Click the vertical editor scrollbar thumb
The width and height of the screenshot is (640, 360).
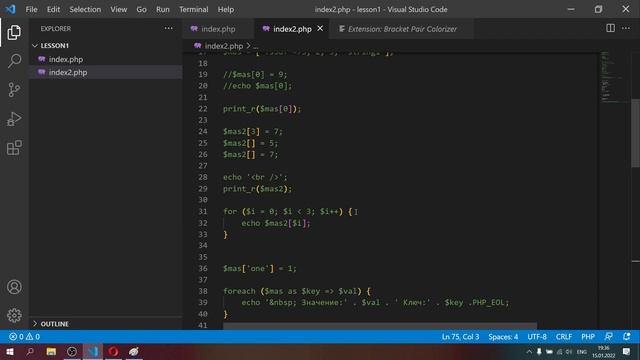(x=636, y=133)
